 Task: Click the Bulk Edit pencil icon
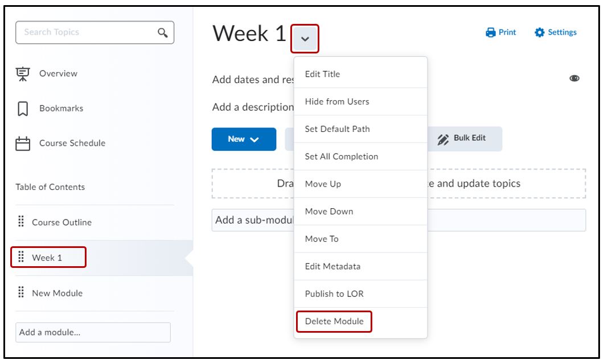pyautogui.click(x=443, y=139)
